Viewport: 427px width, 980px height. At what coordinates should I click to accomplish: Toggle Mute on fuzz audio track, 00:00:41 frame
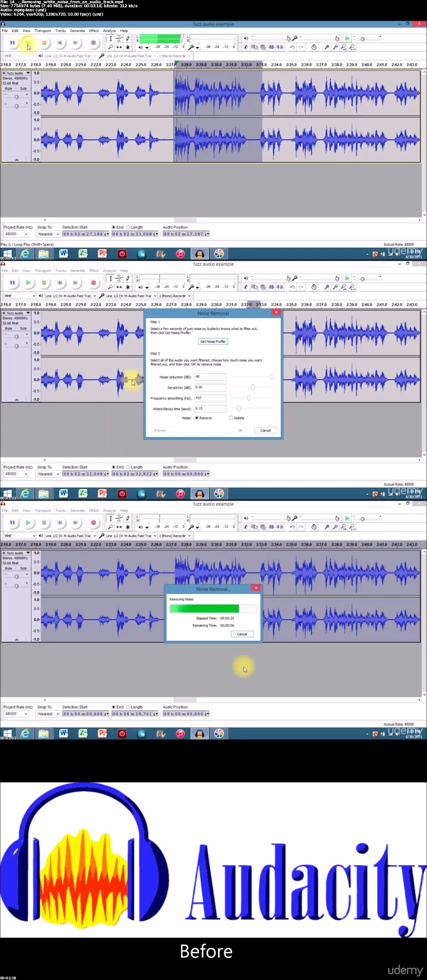pos(8,89)
